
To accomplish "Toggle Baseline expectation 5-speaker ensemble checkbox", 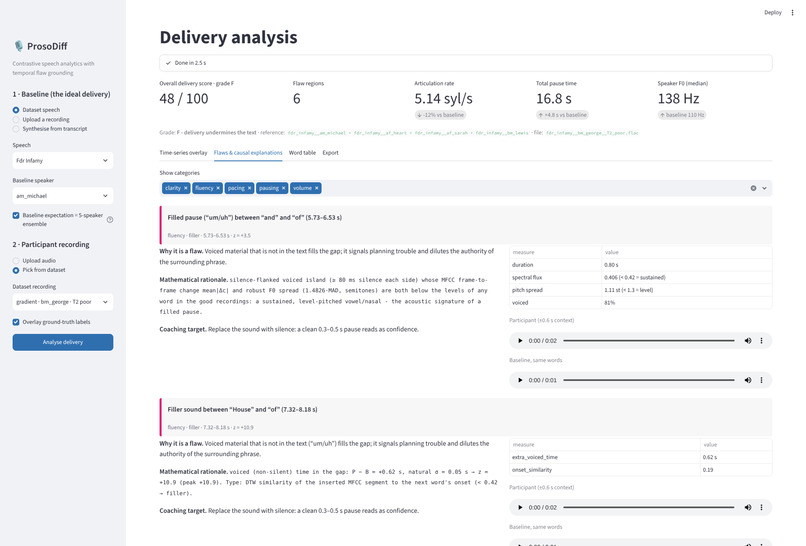I will (x=16, y=215).
